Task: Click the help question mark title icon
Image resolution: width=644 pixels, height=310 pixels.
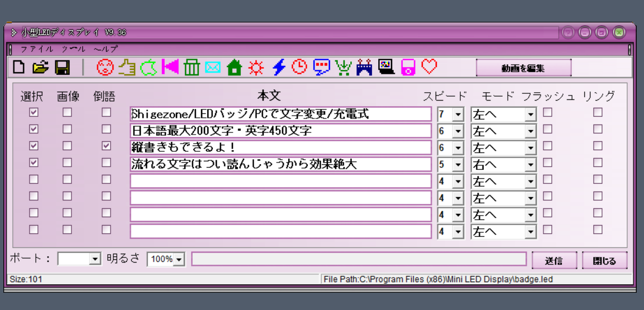Action: point(568,32)
